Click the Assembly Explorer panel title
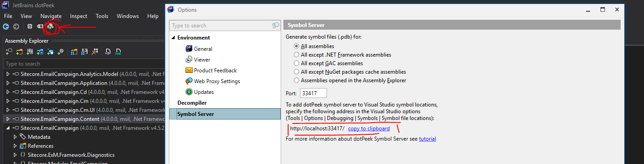 tap(26, 40)
